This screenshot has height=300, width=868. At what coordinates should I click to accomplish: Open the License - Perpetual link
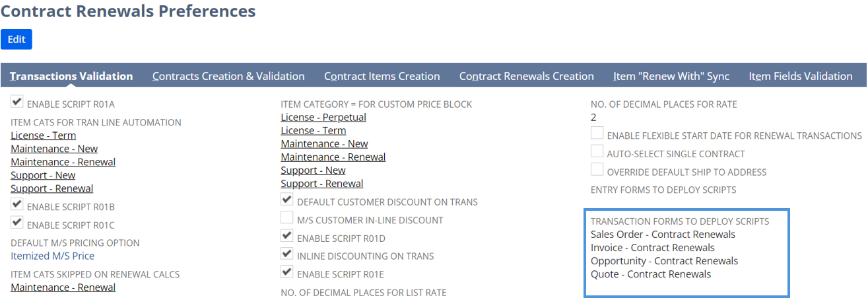pos(323,117)
